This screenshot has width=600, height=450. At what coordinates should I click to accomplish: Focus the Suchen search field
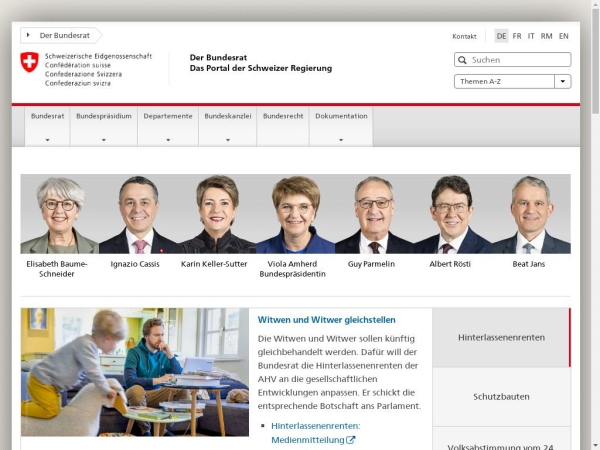click(512, 60)
